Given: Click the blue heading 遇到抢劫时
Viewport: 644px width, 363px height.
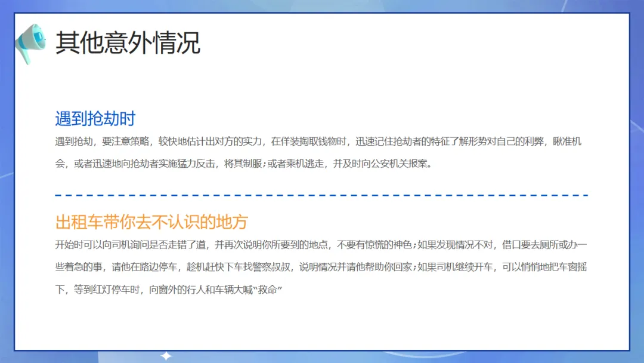Looking at the screenshot, I should tap(95, 118).
